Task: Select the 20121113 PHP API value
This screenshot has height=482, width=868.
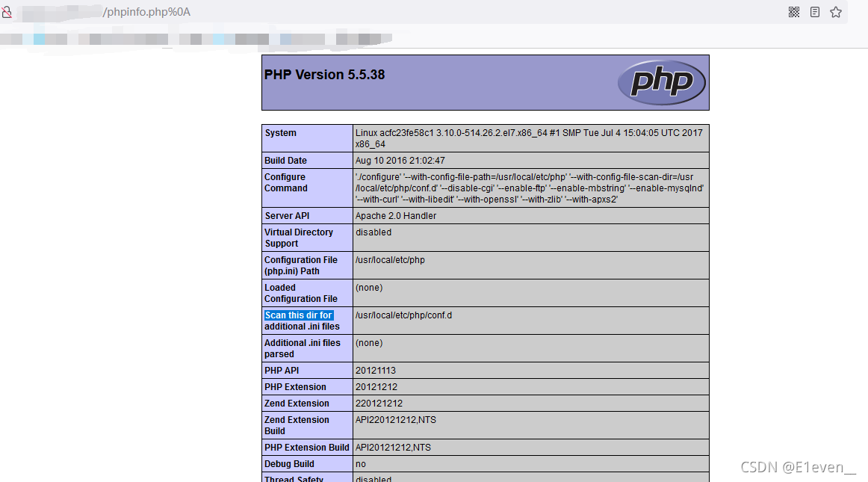Action: coord(376,371)
